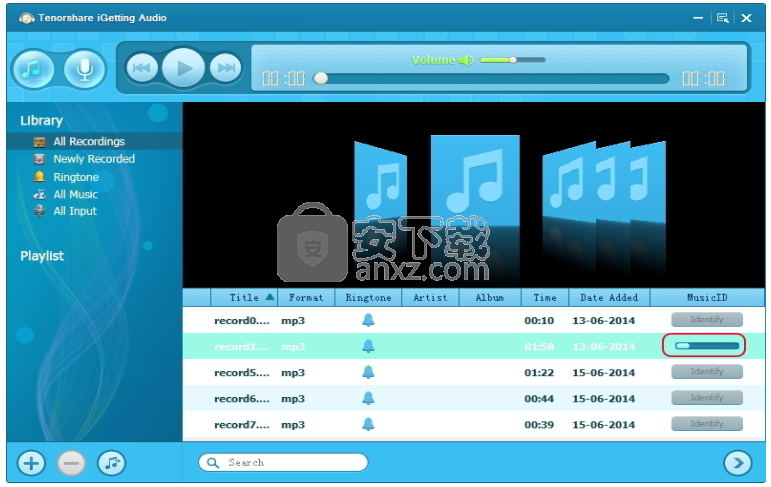Sort the list by Title column
This screenshot has width=771, height=487.
pyautogui.click(x=244, y=298)
